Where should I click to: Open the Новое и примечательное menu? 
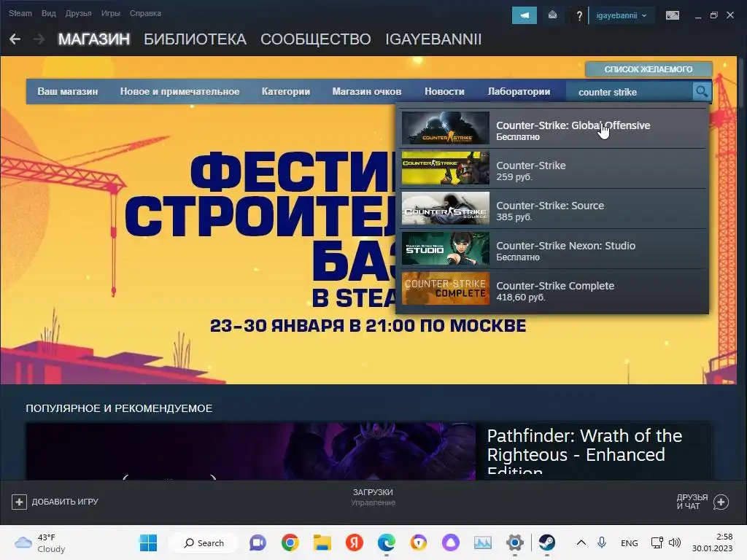pos(179,91)
